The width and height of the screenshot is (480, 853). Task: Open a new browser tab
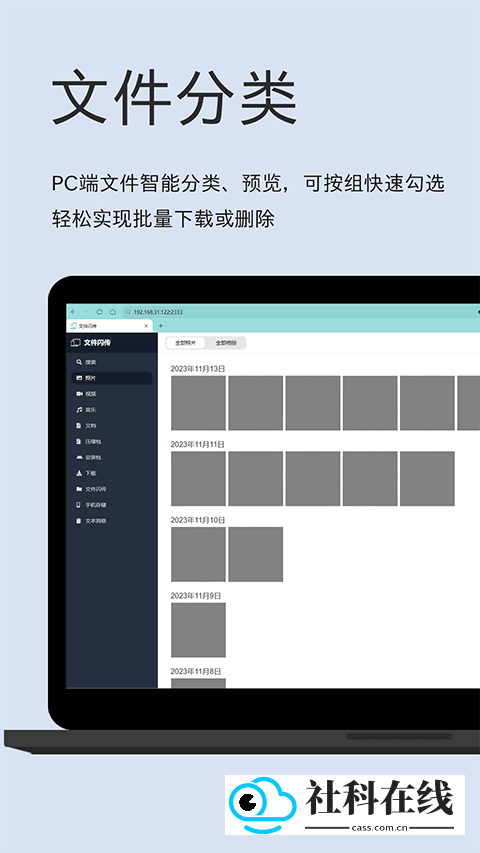(161, 326)
